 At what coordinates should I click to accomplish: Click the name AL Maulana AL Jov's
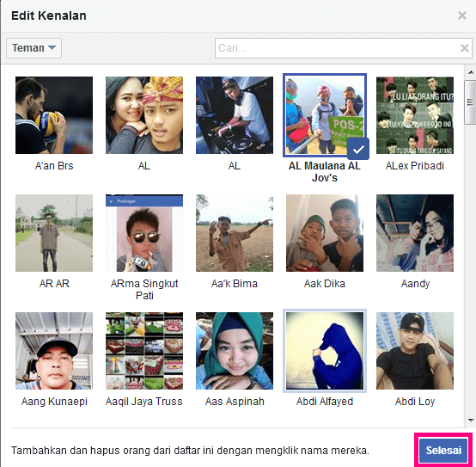(x=325, y=172)
